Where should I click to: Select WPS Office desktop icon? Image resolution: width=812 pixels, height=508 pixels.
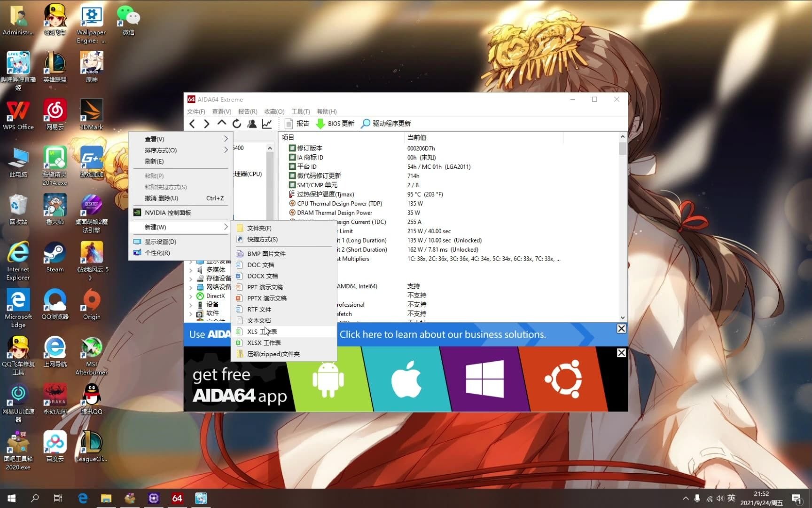point(18,114)
